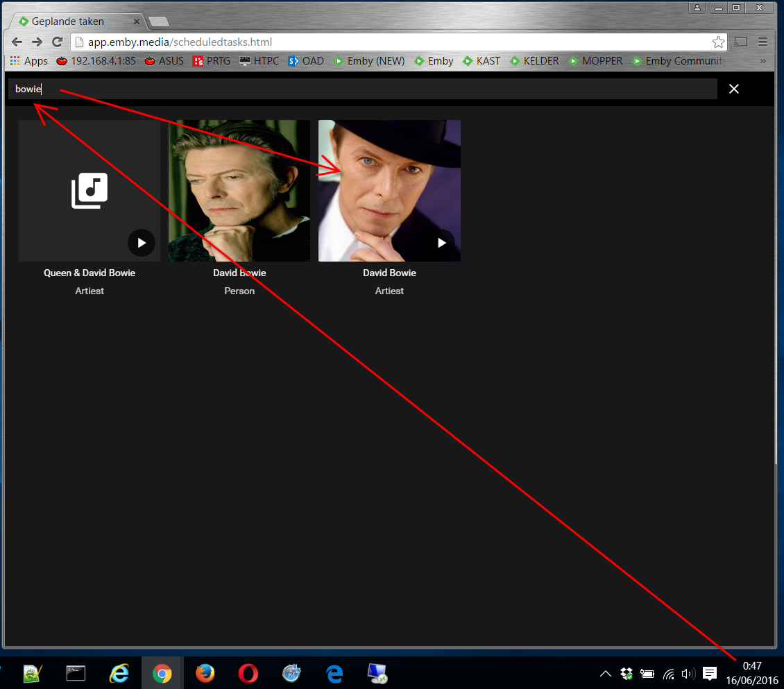Open the David Bowie Person thumbnail
Viewport: 784px width, 689px height.
click(239, 191)
